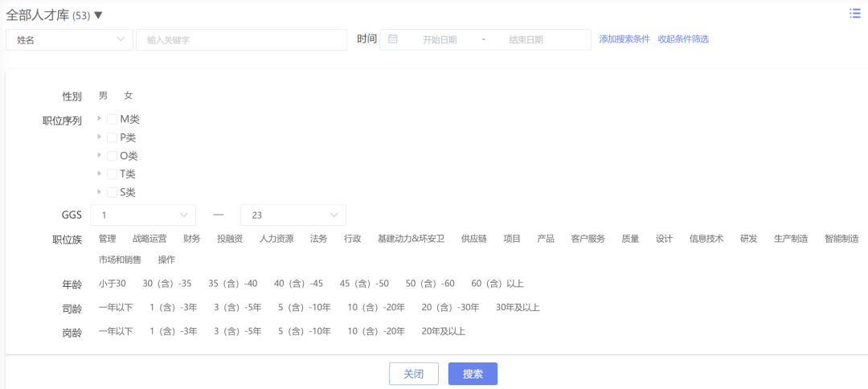Screen dimensions: 868x389
Task: Select 司龄 option 30年及以上
Action: coord(518,308)
